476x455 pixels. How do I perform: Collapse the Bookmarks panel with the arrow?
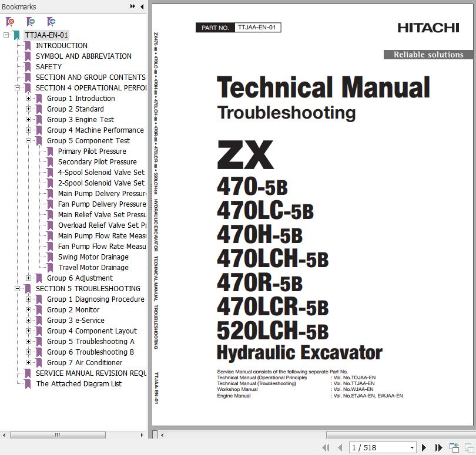click(142, 6)
